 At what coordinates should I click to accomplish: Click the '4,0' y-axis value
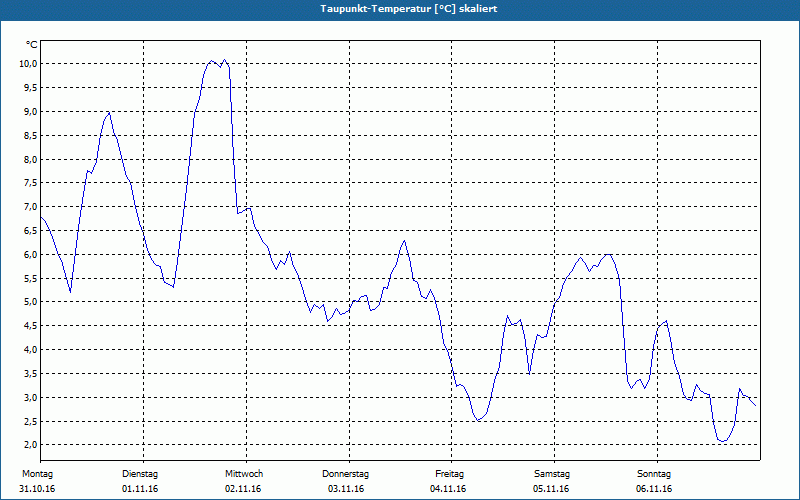(30, 349)
